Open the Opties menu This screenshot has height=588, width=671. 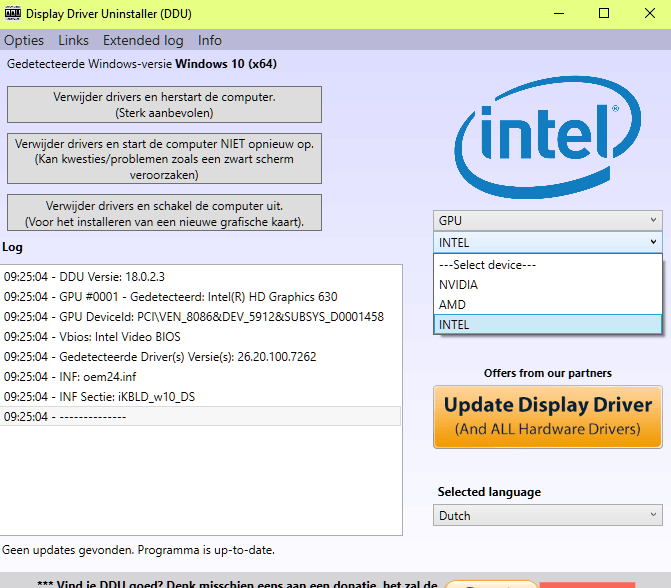(24, 41)
